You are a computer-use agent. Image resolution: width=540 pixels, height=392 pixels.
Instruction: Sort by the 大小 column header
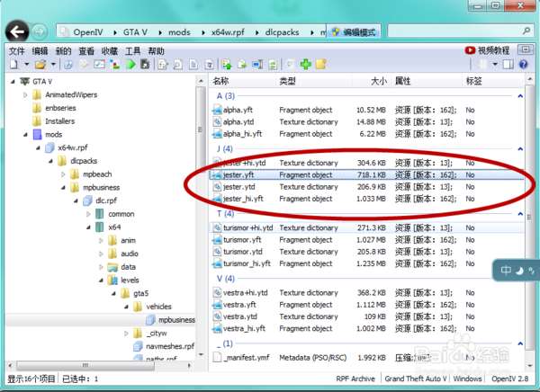[x=379, y=81]
